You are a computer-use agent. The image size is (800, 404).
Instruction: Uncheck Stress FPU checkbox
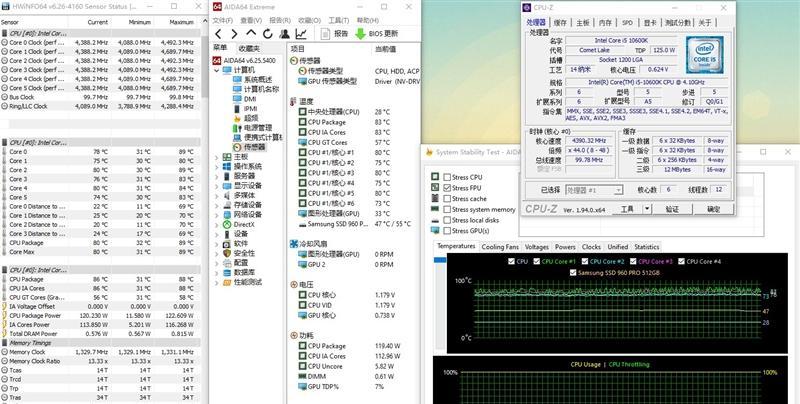point(447,188)
